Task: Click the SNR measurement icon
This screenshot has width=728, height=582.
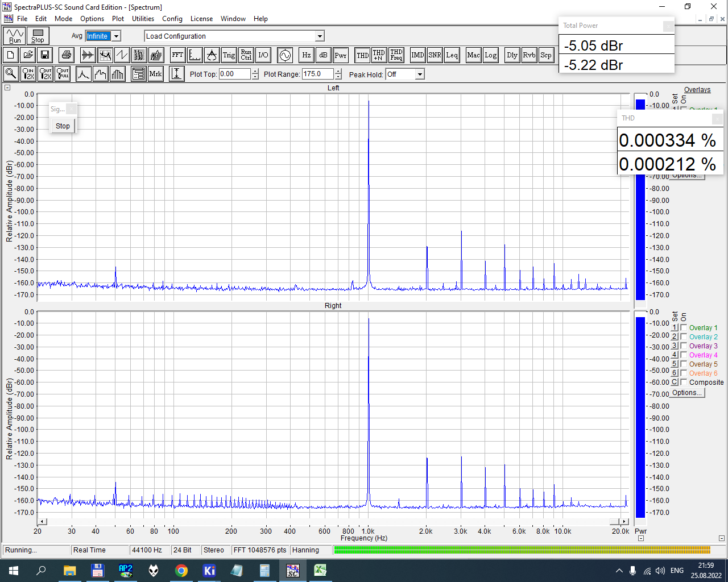Action: tap(435, 55)
